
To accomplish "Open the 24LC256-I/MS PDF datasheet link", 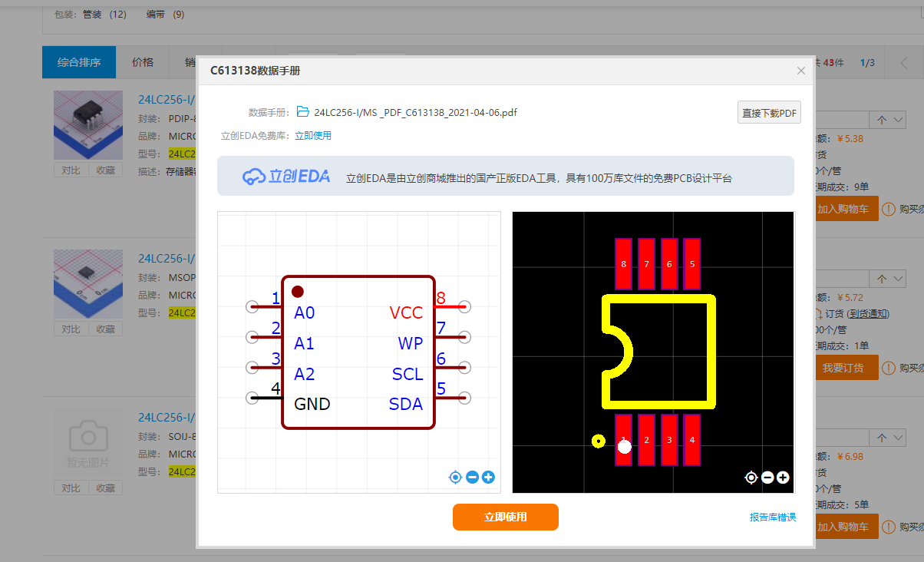I will [415, 112].
